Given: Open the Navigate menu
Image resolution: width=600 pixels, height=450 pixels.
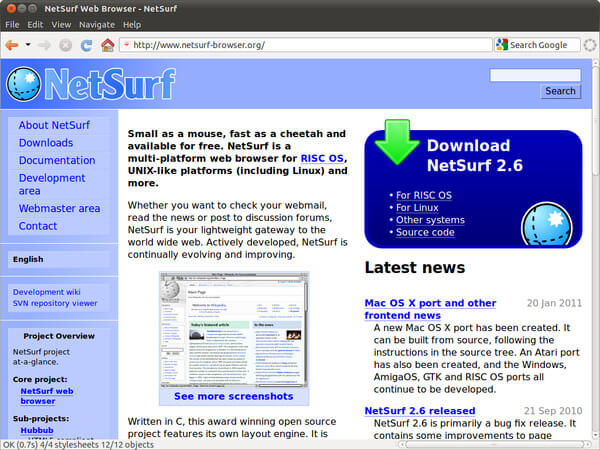Looking at the screenshot, I should coord(97,24).
